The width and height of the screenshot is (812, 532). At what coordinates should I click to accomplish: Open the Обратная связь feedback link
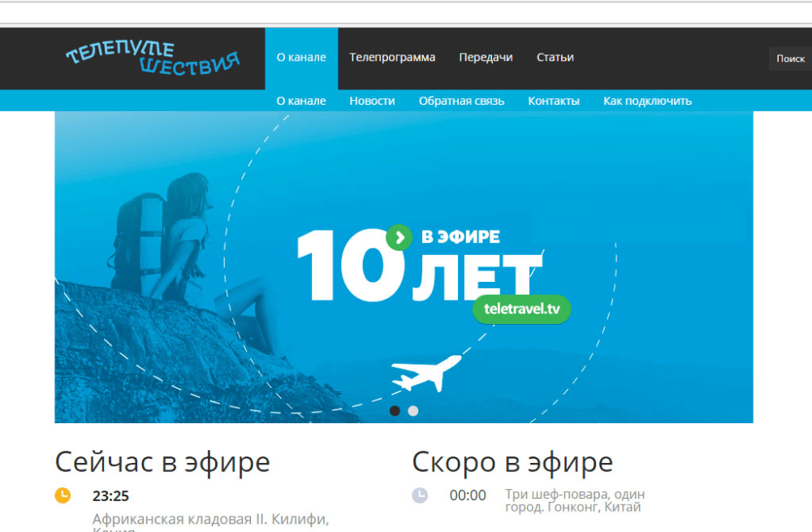461,101
